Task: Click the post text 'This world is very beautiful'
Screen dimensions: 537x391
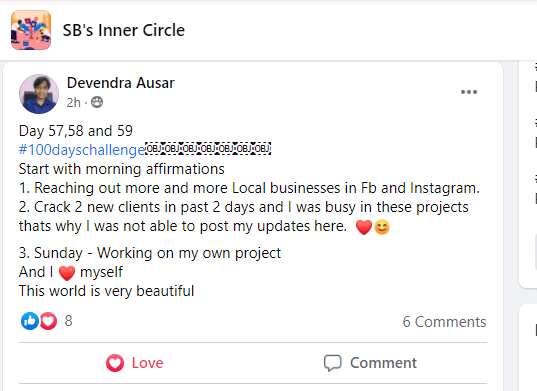Action: click(107, 291)
